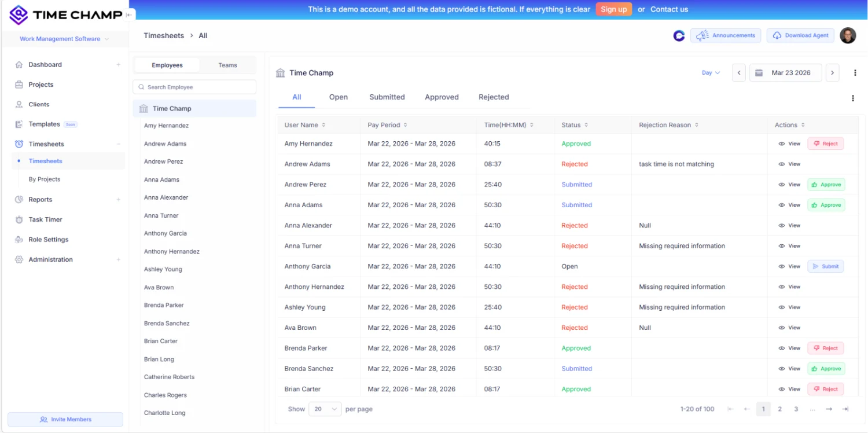Image resolution: width=868 pixels, height=433 pixels.
Task: Click the Task Timer stopwatch icon
Action: pyautogui.click(x=19, y=219)
